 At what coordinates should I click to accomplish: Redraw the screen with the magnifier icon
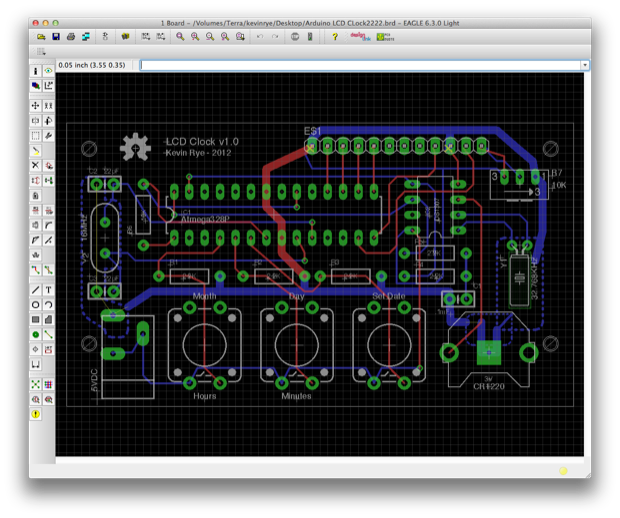(x=225, y=37)
